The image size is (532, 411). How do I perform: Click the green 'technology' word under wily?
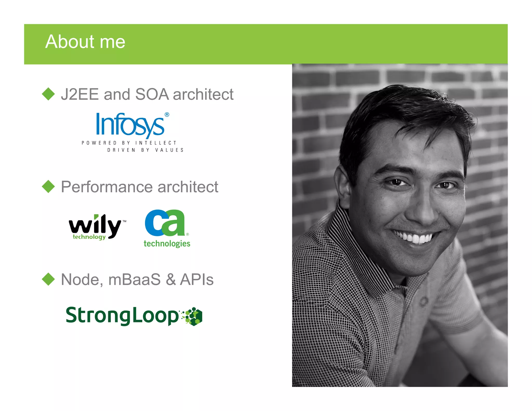(x=89, y=237)
